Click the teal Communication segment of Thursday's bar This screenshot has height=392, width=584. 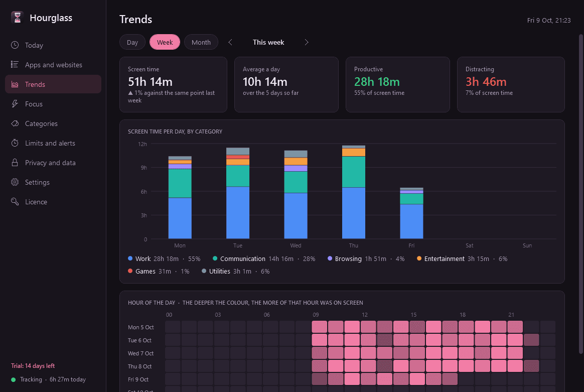[x=353, y=172]
